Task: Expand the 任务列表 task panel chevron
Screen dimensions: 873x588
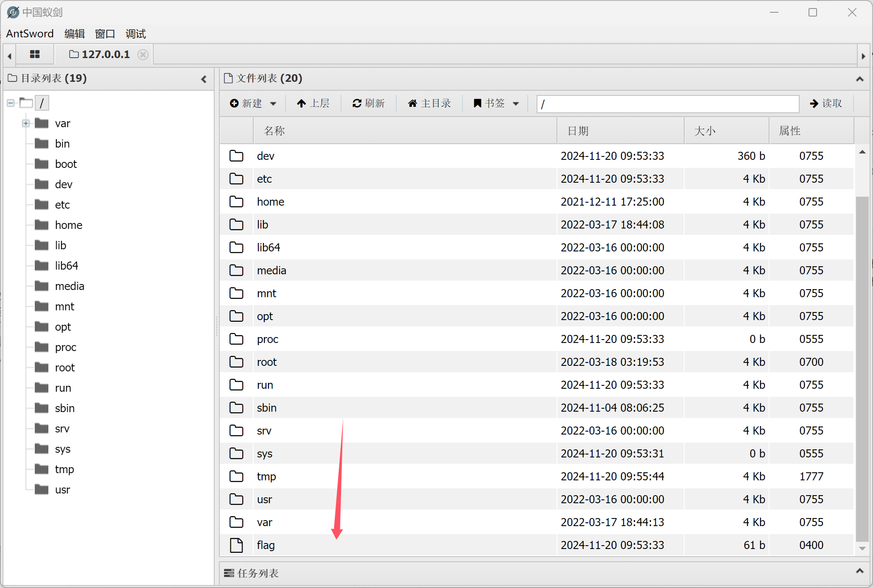Action: tap(859, 571)
